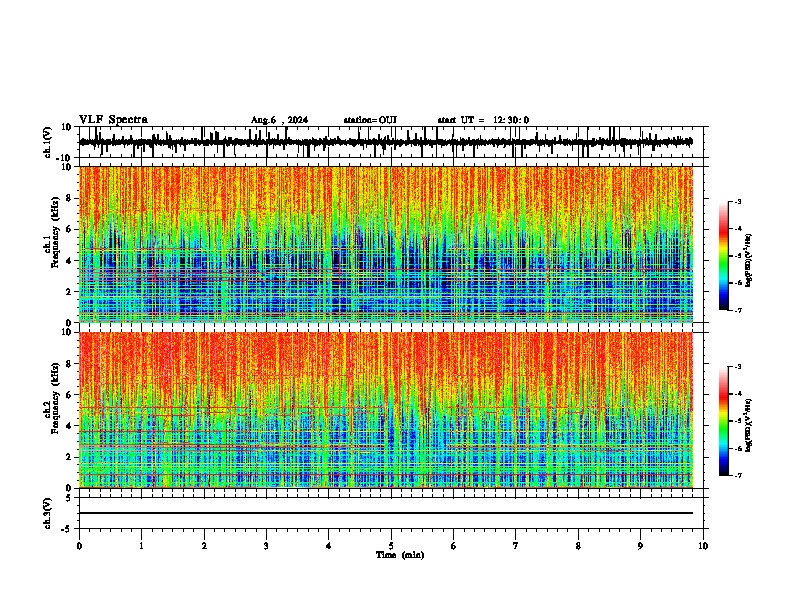Screen dimensions: 792x612
Task: Click the ch.1 color bar log(PSD) unit label
Action: point(749,260)
